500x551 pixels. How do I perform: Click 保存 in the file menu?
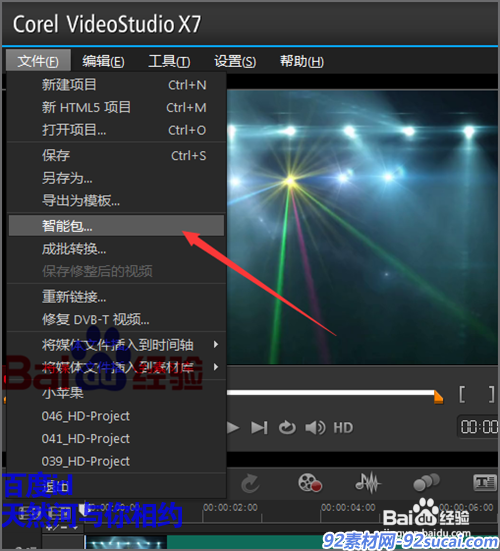coord(116,155)
